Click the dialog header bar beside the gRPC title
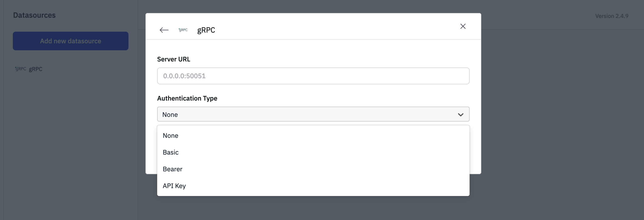The width and height of the screenshot is (644, 220). point(325,27)
